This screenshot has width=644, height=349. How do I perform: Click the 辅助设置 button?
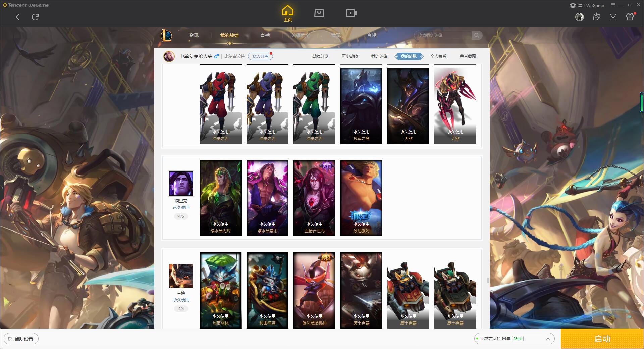[21, 339]
